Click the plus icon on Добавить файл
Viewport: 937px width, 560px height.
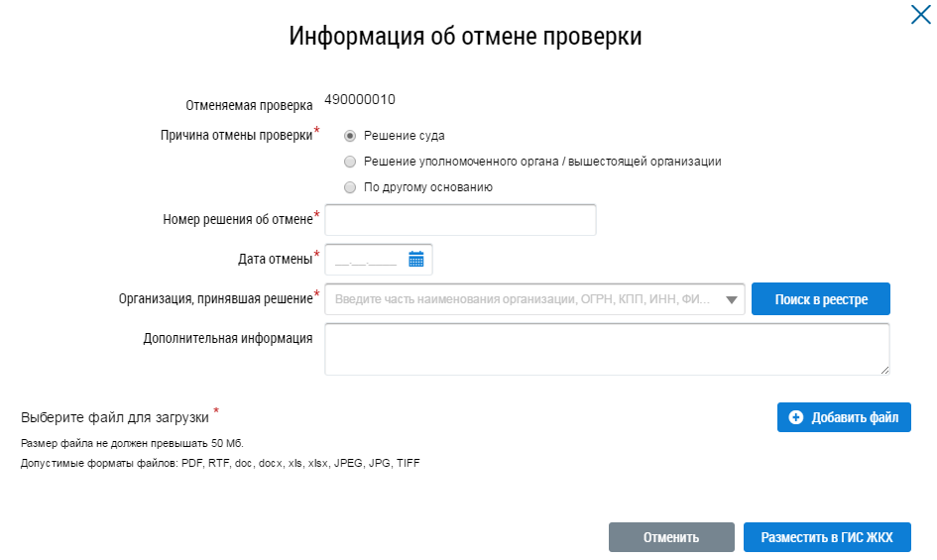click(795, 418)
